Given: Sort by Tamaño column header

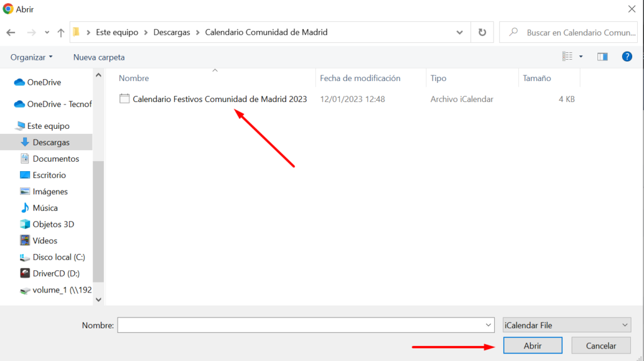Looking at the screenshot, I should click(x=537, y=78).
